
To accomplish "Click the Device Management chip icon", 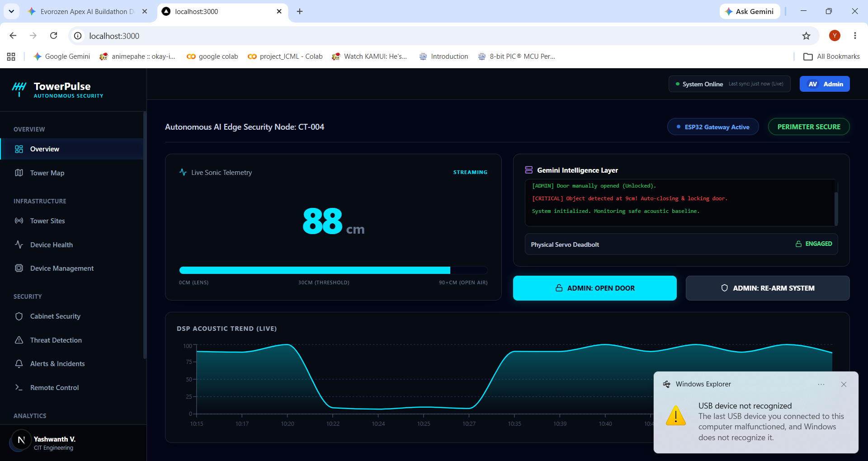I will pyautogui.click(x=19, y=268).
